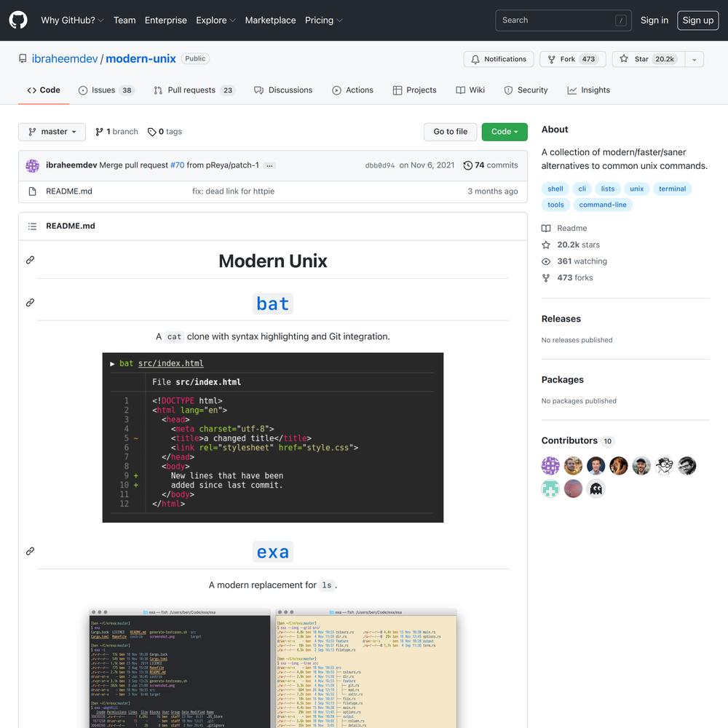Click the ibraheemdev avatar in commit row
The image size is (728, 728).
(x=33, y=165)
